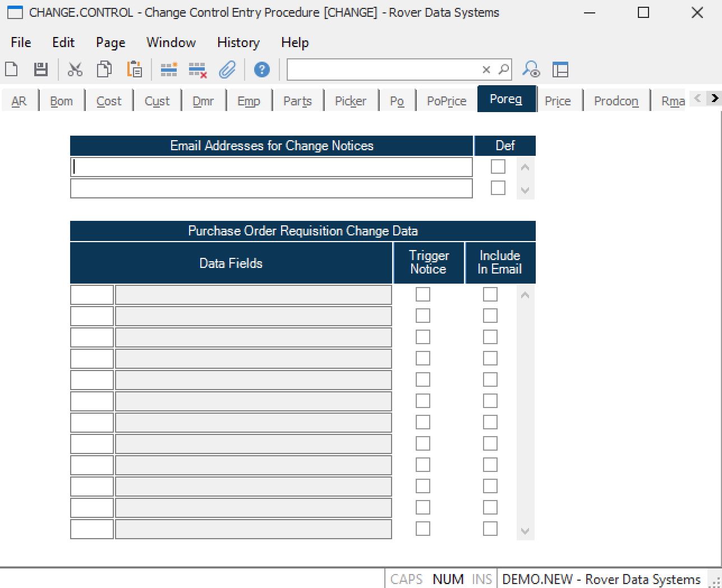The image size is (722, 588).
Task: Switch to the Prodcon tab
Action: coord(615,101)
